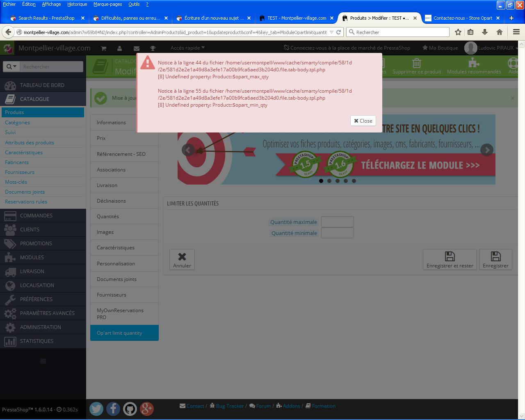Select the first banner carousel dot

click(x=321, y=180)
